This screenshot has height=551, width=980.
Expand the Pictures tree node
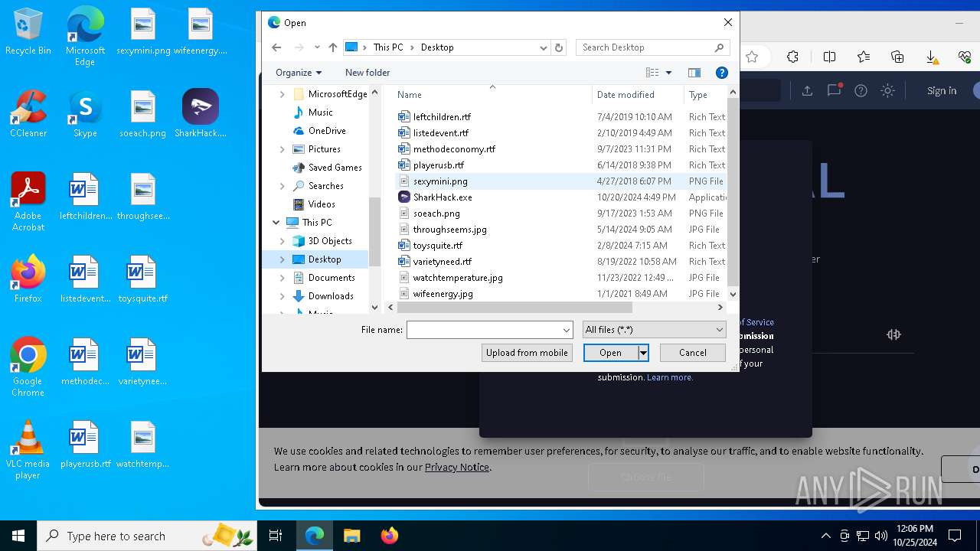click(x=283, y=149)
